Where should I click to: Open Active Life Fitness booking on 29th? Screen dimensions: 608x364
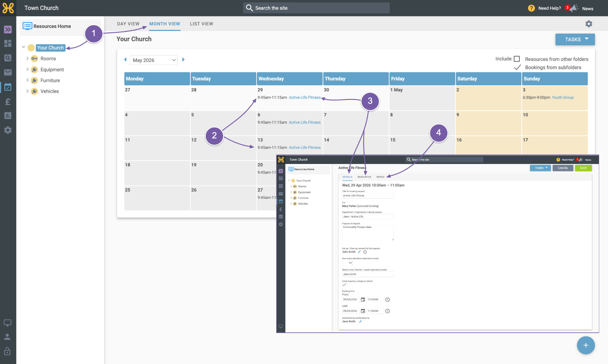pos(305,97)
